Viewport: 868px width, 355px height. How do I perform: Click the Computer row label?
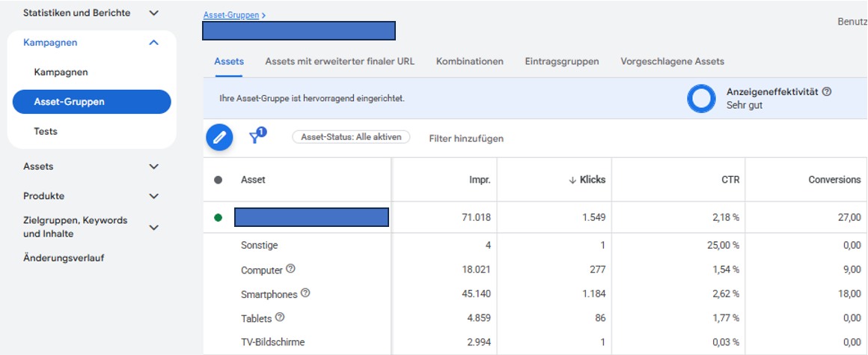coord(262,270)
